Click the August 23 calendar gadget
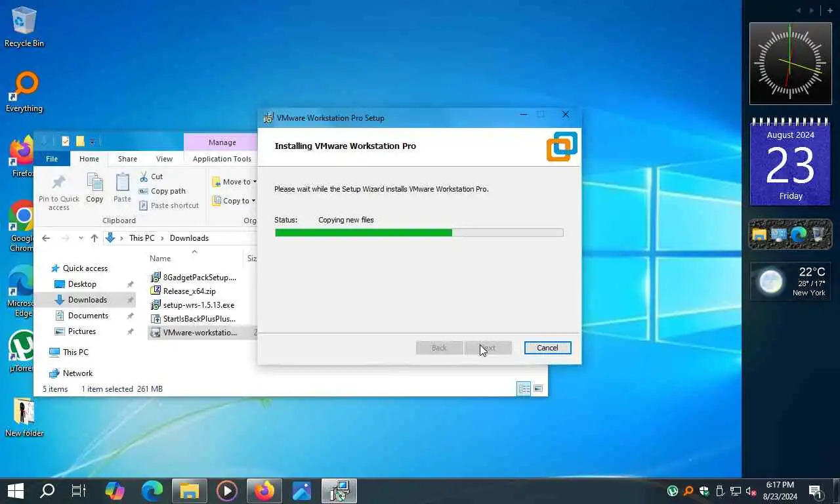Viewport: 840px width, 504px height. (x=791, y=162)
